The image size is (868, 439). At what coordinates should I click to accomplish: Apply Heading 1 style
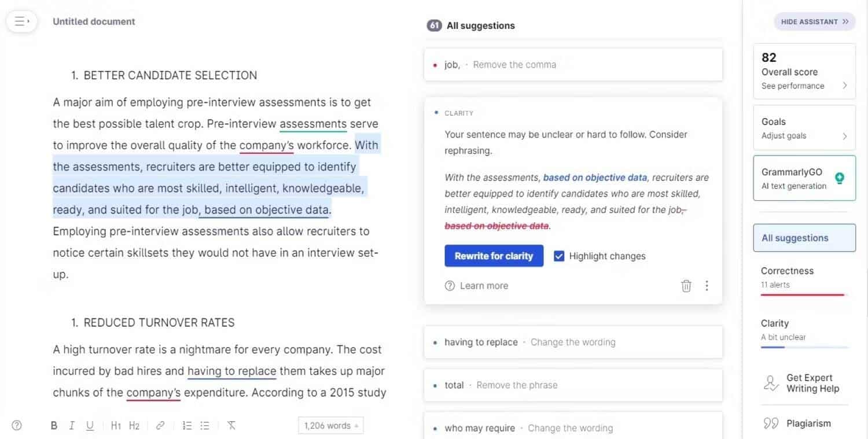116,426
